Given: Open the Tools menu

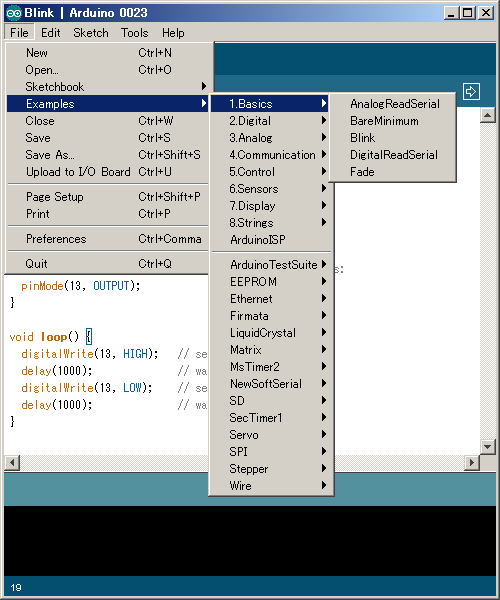Looking at the screenshot, I should pyautogui.click(x=134, y=33).
